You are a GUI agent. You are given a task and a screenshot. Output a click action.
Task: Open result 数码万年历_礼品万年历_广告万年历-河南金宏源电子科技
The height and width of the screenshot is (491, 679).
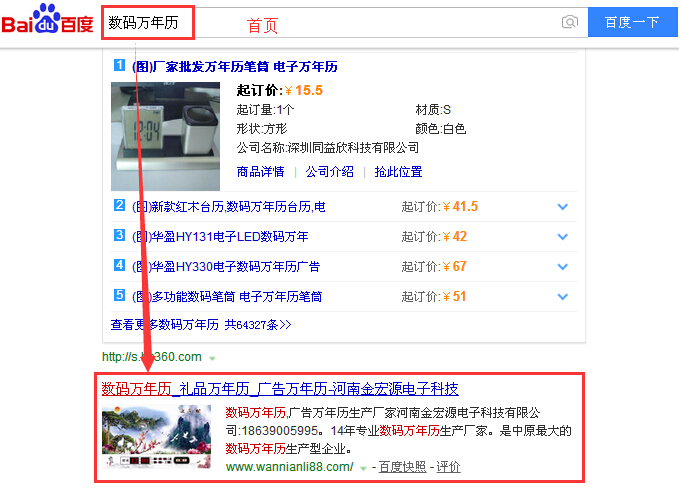280,389
